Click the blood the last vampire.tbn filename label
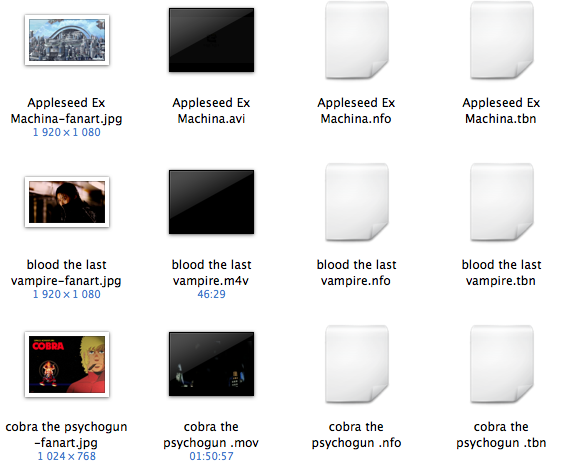Screen dimensions: 581x471 [501, 272]
